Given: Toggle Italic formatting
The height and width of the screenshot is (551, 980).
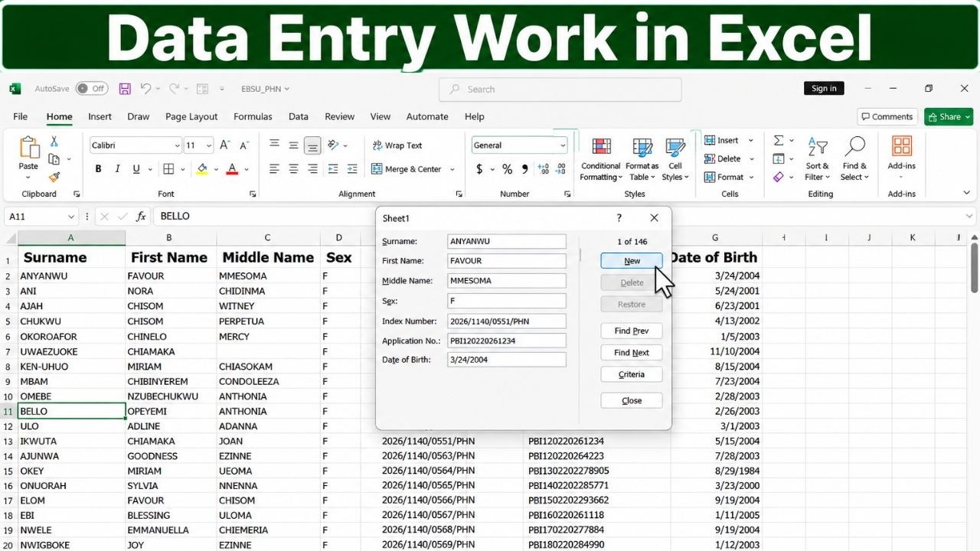Looking at the screenshot, I should pyautogui.click(x=117, y=169).
